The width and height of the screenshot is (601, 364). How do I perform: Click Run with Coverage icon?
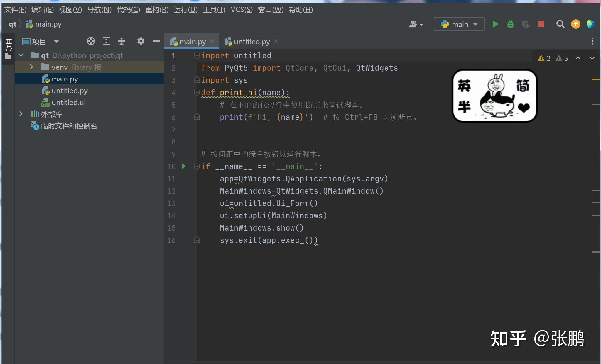(526, 24)
